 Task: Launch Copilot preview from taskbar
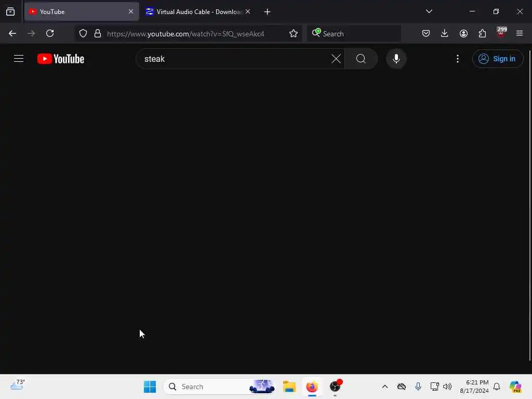515,387
